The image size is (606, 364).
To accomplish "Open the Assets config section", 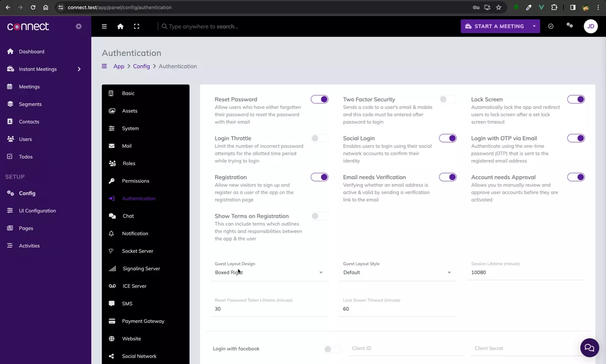I will pyautogui.click(x=146, y=111).
